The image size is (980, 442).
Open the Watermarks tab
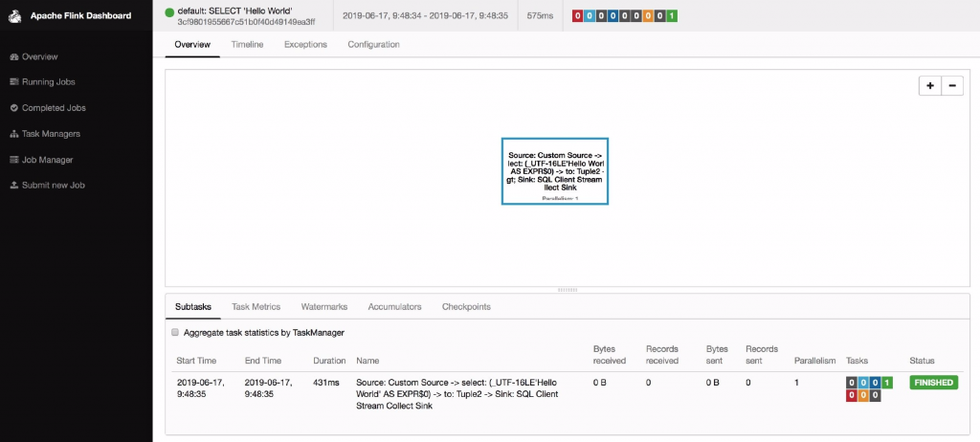point(324,307)
